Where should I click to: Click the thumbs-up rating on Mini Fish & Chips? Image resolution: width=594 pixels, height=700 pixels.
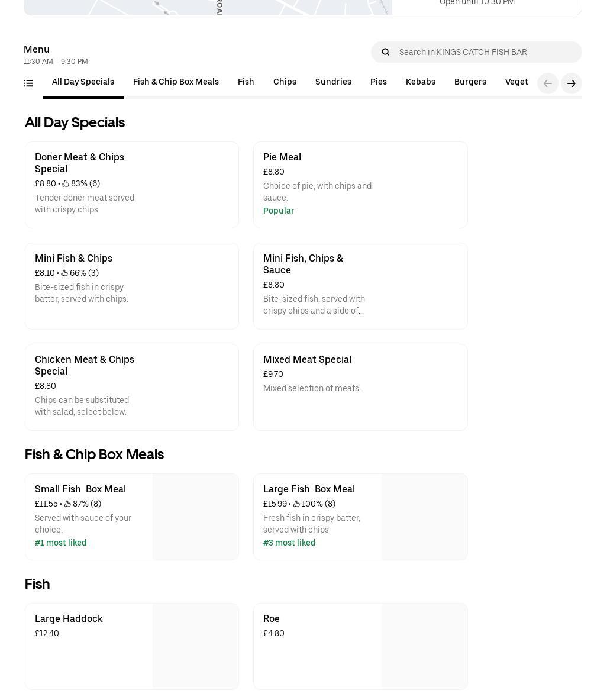pyautogui.click(x=64, y=273)
